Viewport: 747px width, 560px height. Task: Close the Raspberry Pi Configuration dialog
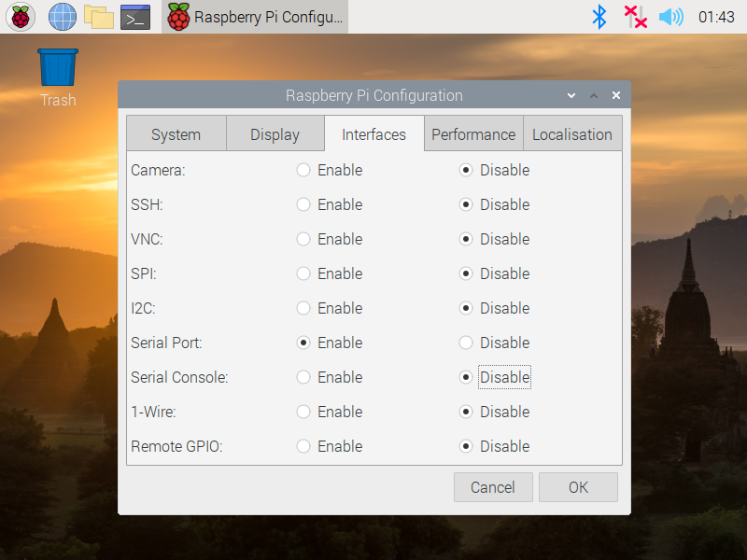[616, 96]
